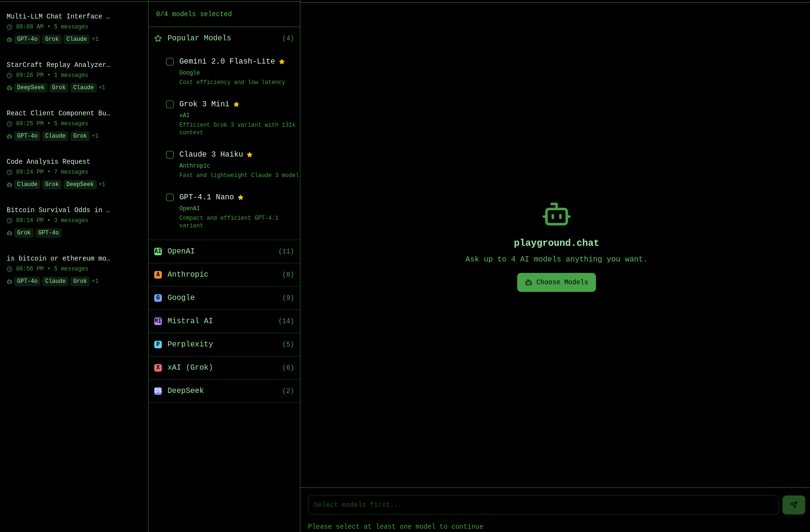Open the Bitcoin Survival Odds conversation
The width and height of the screenshot is (810, 532).
[74, 221]
